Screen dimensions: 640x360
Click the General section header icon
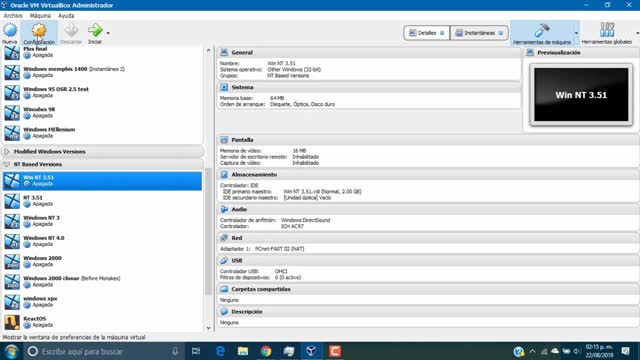[224, 52]
